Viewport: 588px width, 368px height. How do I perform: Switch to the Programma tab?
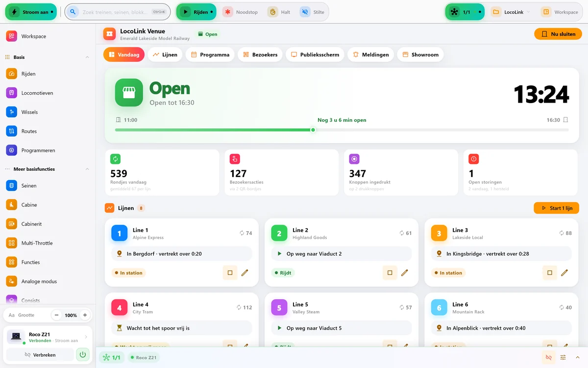210,54
